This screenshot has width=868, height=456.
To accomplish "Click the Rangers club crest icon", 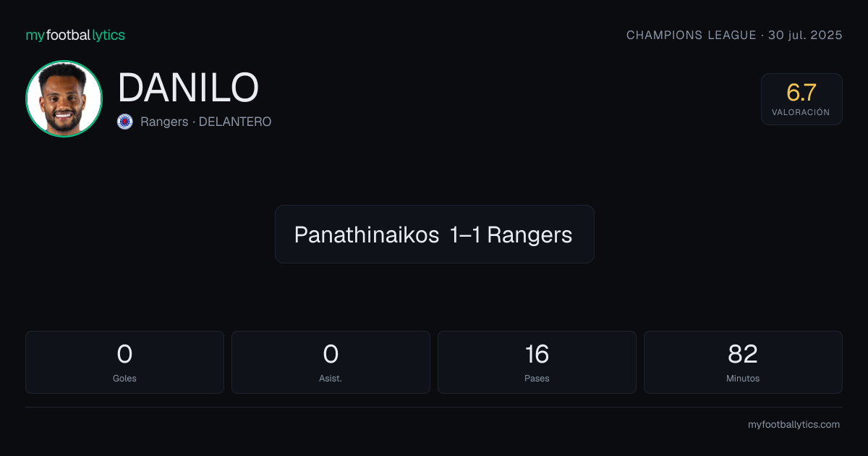I will (x=125, y=122).
